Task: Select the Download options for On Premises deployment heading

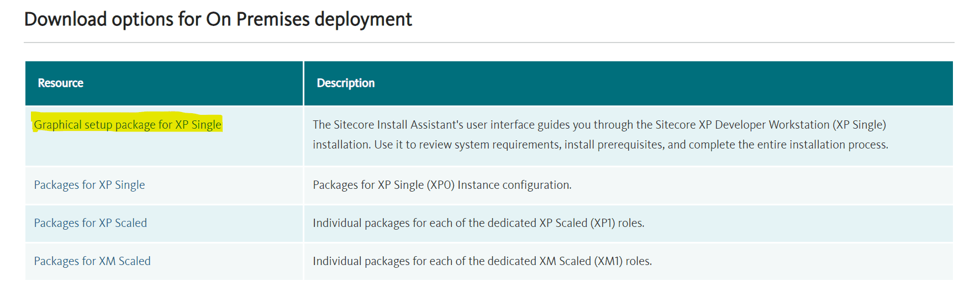Action: point(218,19)
